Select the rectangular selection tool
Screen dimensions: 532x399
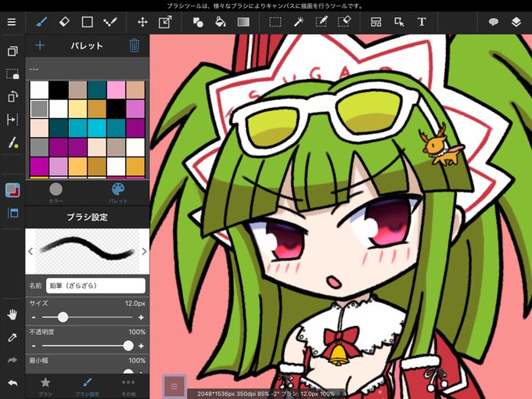tap(275, 22)
